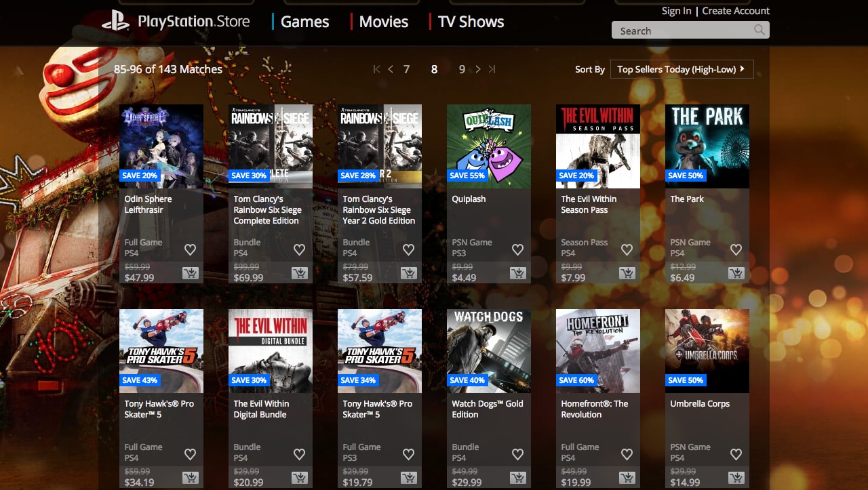Open the Top Sellers Today sort dropdown
This screenshot has width=868, height=490.
pyautogui.click(x=682, y=69)
